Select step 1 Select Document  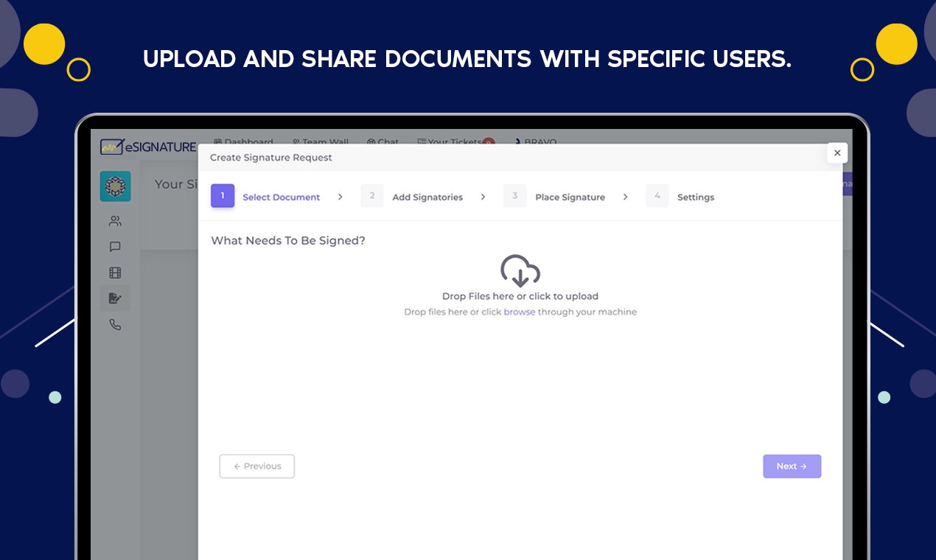pyautogui.click(x=266, y=197)
